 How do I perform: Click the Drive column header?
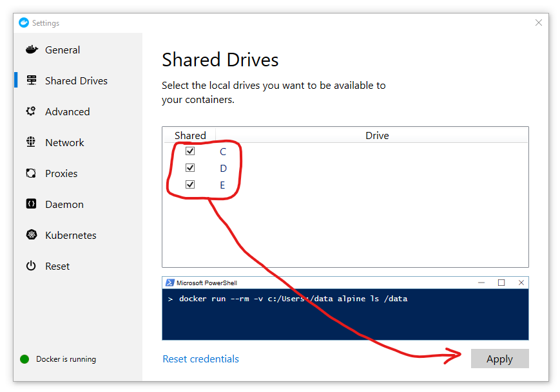tap(377, 135)
